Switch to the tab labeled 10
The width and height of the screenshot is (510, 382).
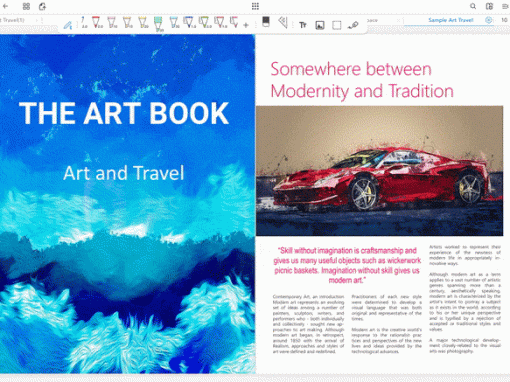tap(504, 20)
